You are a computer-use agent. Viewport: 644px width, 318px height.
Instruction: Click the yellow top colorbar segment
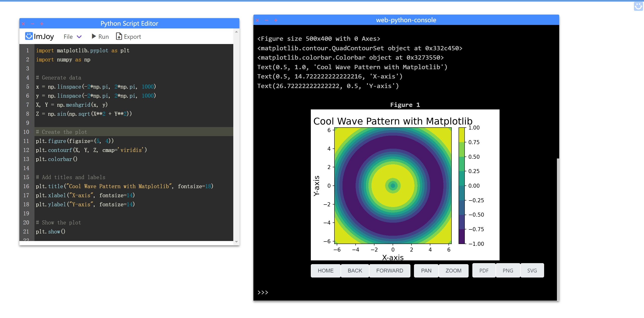[x=461, y=135]
